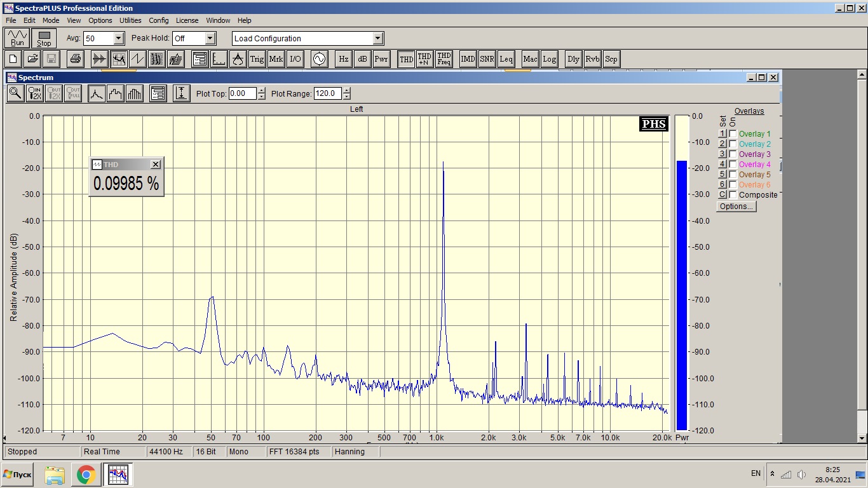Screen dimensions: 868x488
Task: Click the signal generator sine icon
Action: click(x=319, y=59)
